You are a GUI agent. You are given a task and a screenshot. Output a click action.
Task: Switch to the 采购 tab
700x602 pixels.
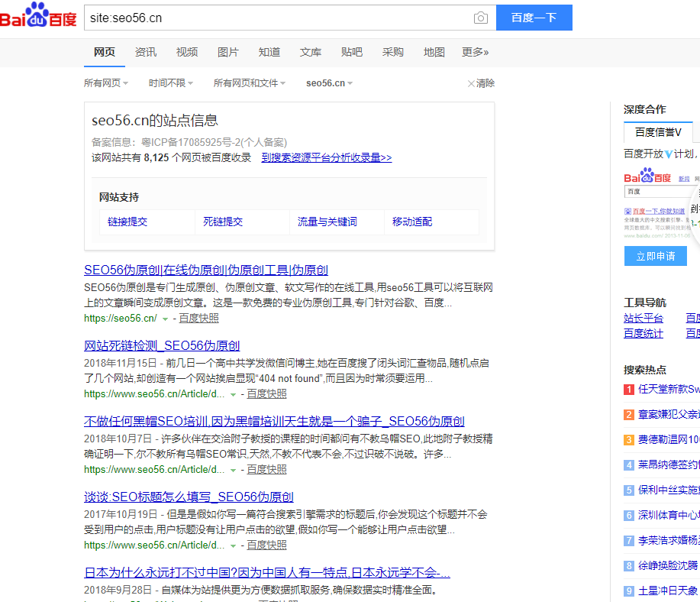[392, 52]
